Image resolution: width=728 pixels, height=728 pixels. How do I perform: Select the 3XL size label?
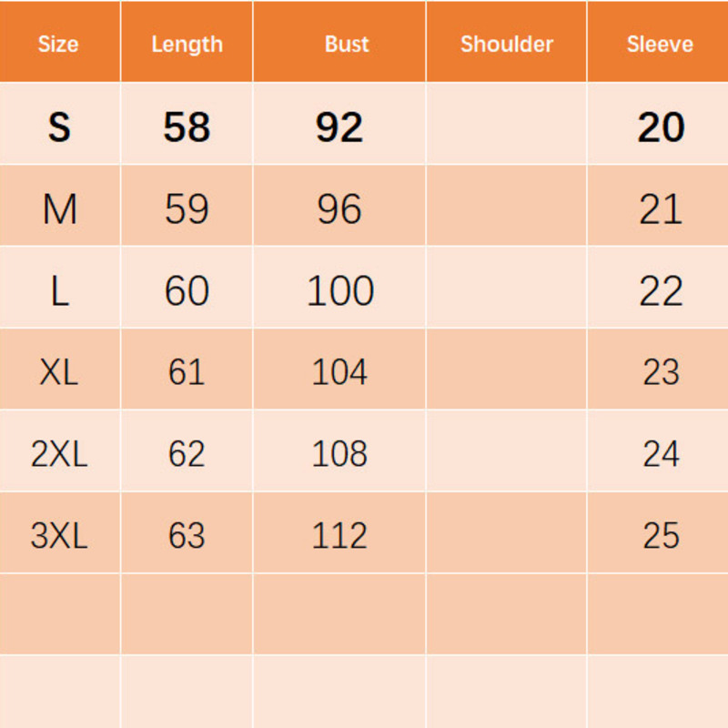coord(59,536)
